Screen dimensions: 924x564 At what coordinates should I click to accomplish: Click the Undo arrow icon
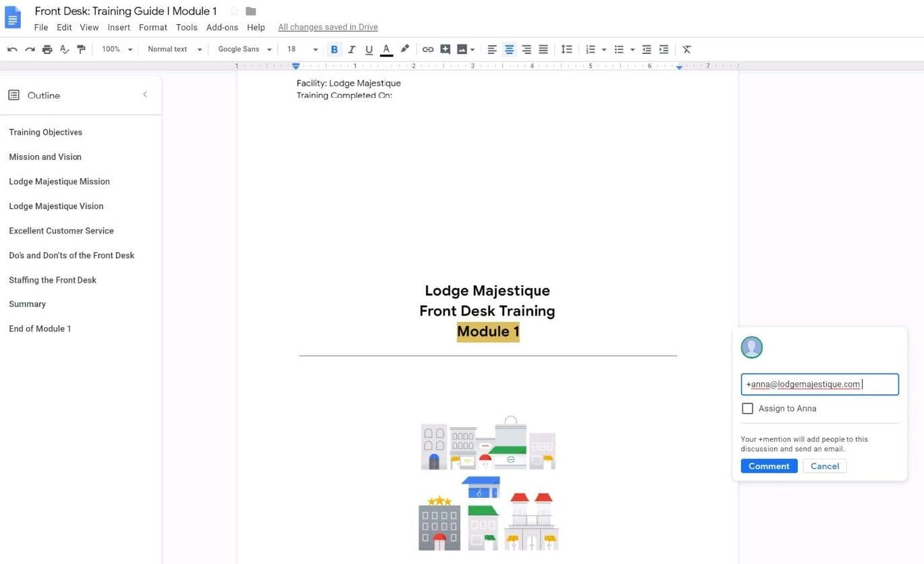click(12, 49)
